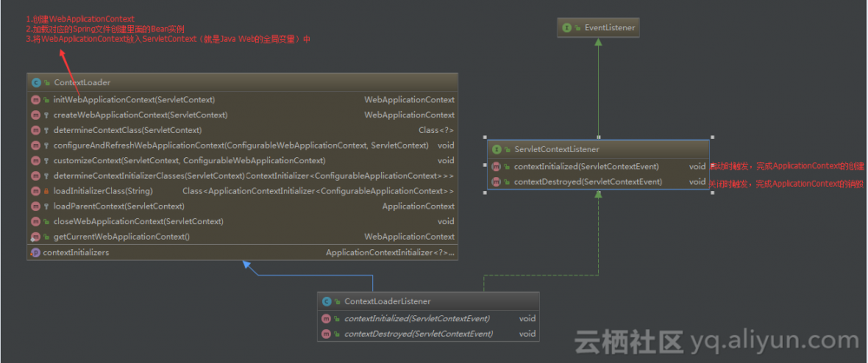
Task: Click the method icon of ContextLoaderListener's contextInitialized
Action: 326,319
